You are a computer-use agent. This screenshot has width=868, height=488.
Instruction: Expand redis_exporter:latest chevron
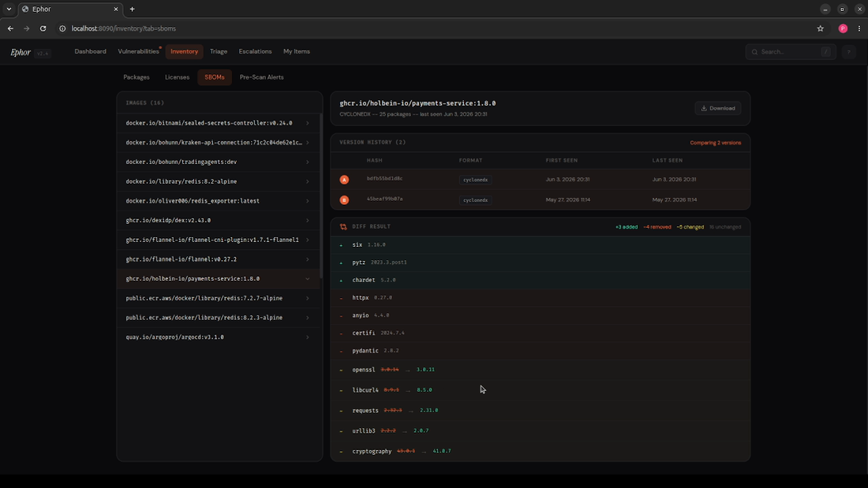click(308, 201)
